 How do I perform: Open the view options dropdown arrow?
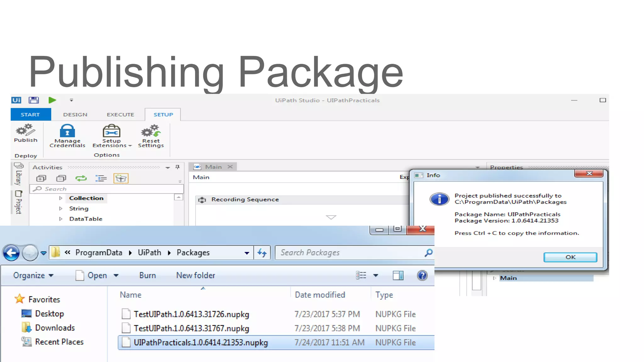click(x=376, y=276)
